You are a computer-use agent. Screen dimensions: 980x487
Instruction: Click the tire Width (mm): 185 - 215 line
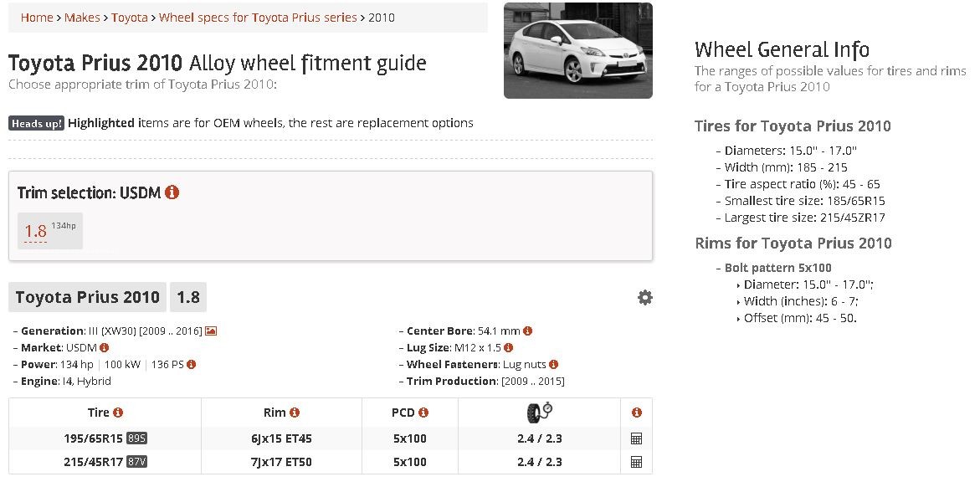(x=786, y=167)
